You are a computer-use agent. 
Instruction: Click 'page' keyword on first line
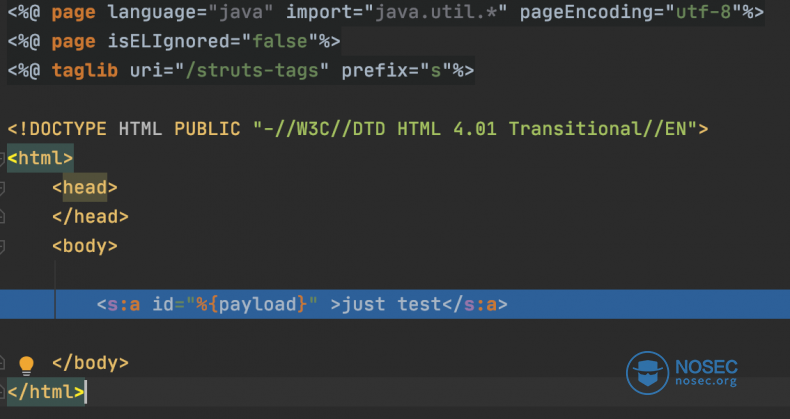(74, 12)
